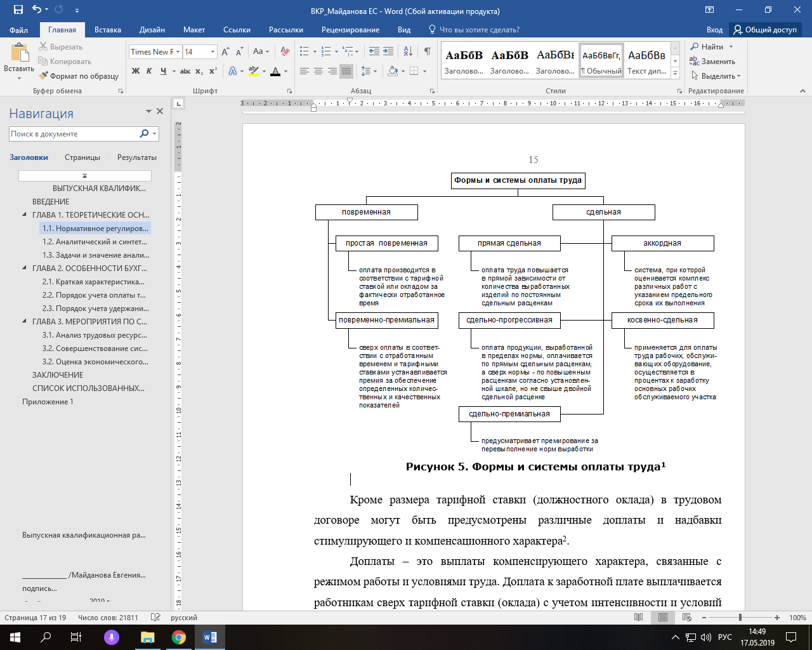The image size is (812, 650).
Task: Switch to the Ссылки ribbon tab
Action: pos(237,30)
